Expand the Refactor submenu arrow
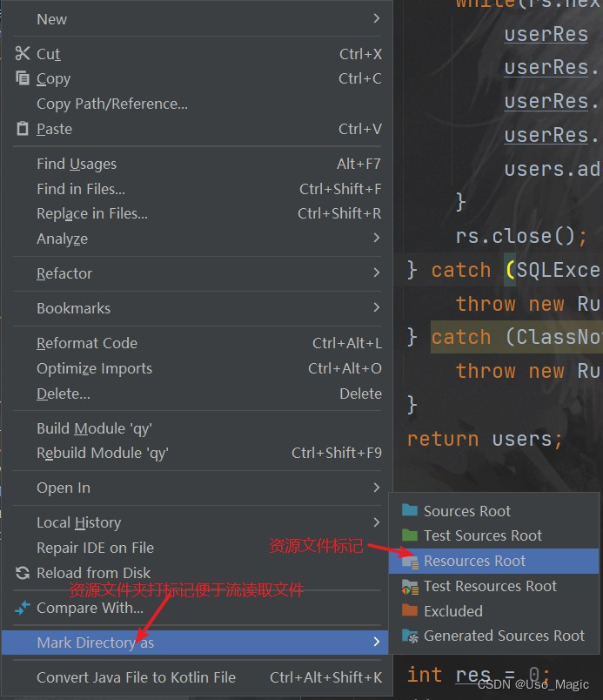The height and width of the screenshot is (700, 603). [377, 273]
